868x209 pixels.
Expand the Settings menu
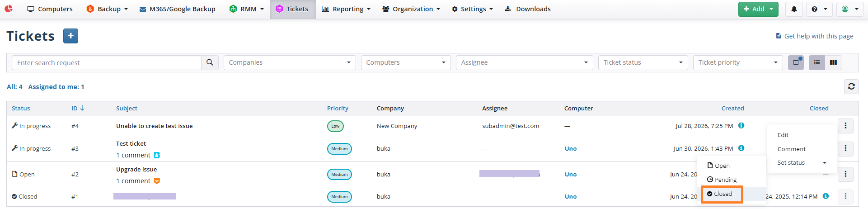(473, 9)
